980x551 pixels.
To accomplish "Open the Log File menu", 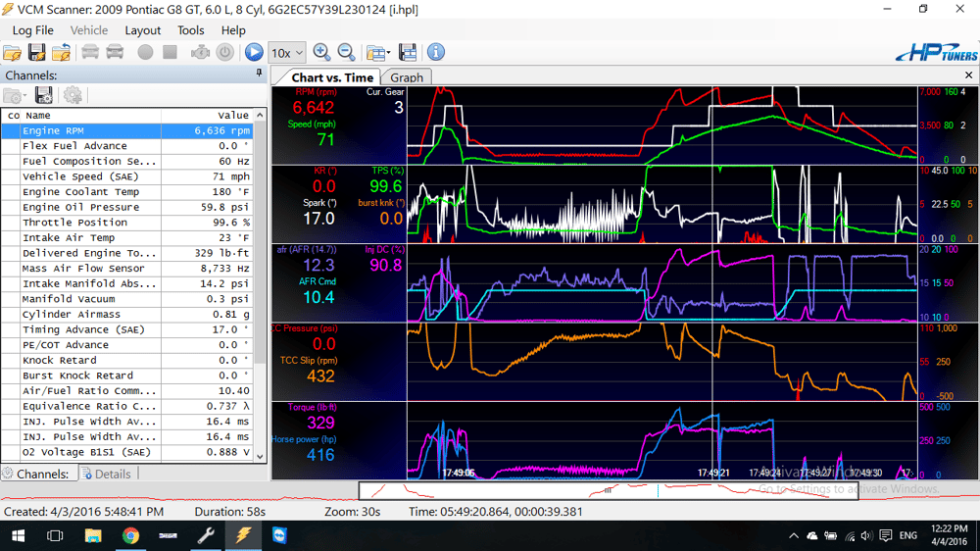I will (x=33, y=30).
